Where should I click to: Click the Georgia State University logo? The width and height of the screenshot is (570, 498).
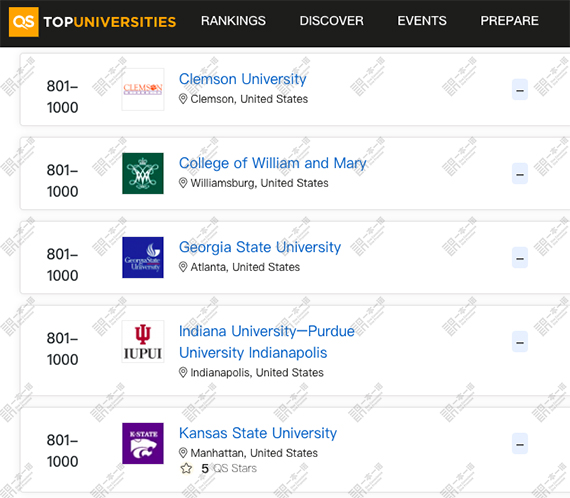pyautogui.click(x=143, y=257)
